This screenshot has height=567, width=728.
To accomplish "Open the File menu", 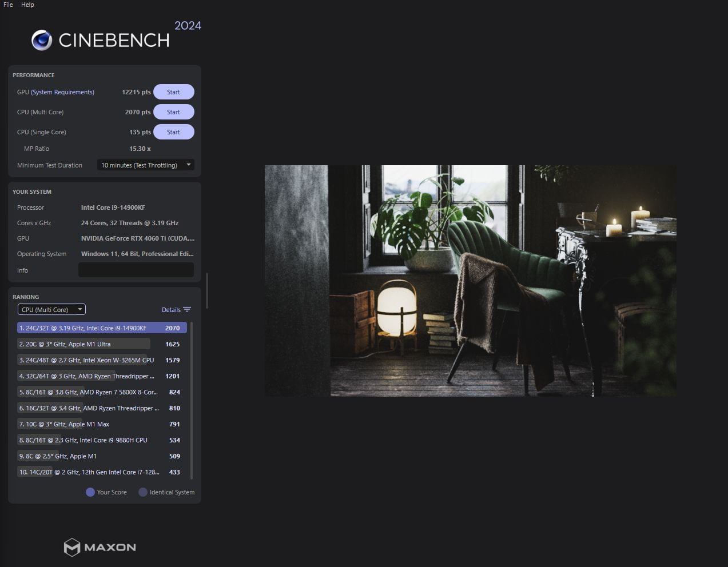I will (8, 5).
